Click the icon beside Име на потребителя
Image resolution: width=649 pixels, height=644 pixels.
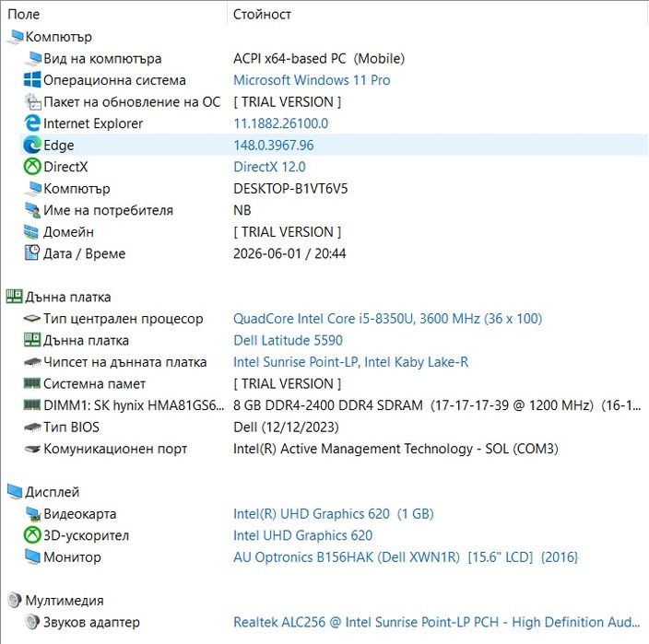(32, 210)
